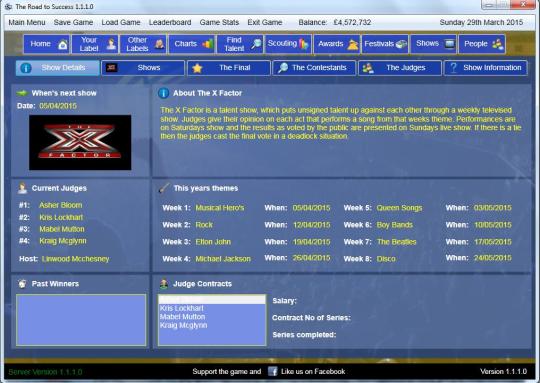Switch to The Final tab
The height and width of the screenshot is (383, 540).
(x=229, y=68)
